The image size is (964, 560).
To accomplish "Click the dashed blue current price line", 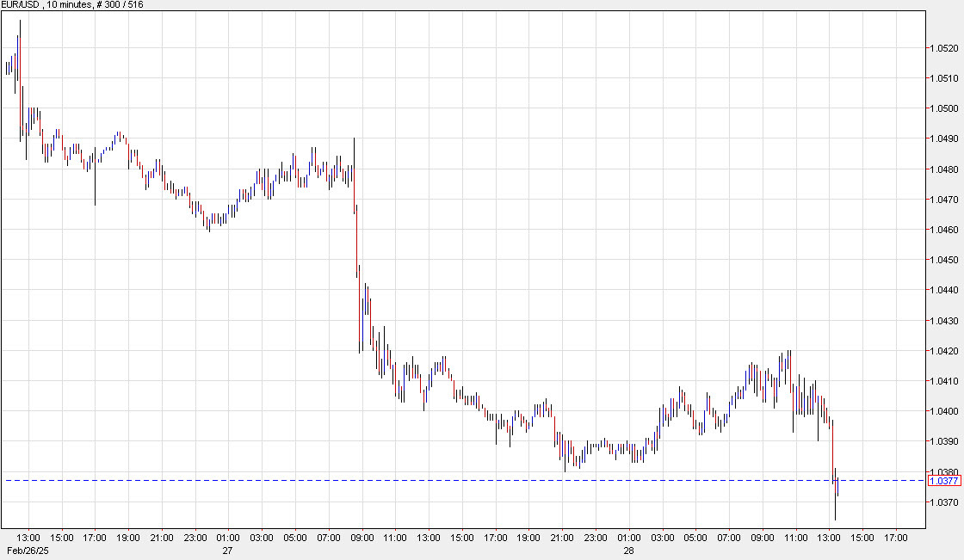I will click(430, 478).
